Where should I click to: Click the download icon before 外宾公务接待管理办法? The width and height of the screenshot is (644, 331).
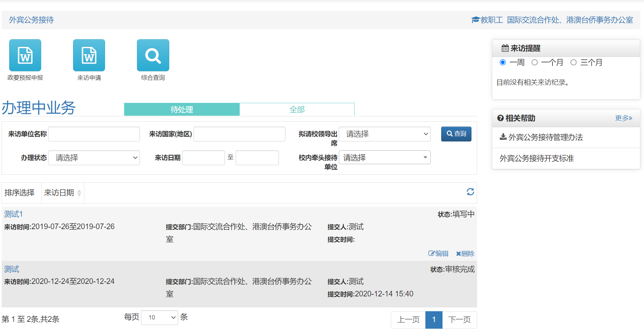(503, 137)
